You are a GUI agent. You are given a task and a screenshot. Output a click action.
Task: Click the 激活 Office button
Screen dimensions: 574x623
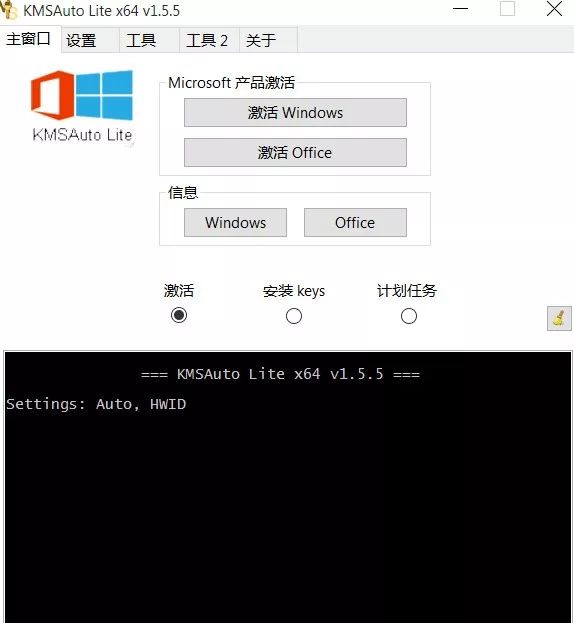[295, 153]
